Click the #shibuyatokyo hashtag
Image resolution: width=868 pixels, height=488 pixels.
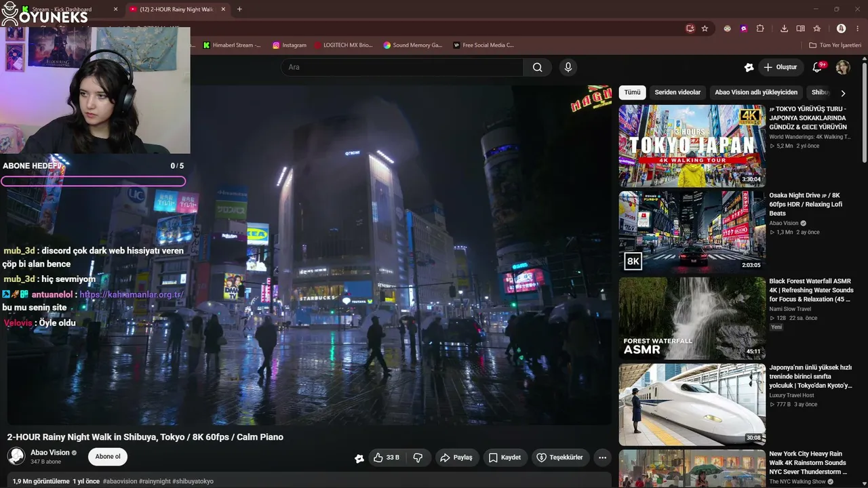point(193,481)
